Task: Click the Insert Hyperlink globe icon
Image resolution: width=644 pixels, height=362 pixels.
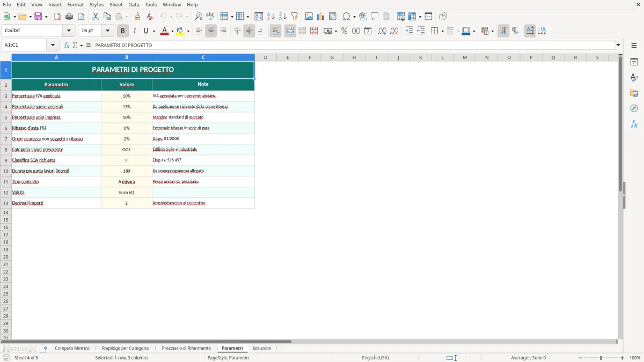Action: pyautogui.click(x=363, y=17)
